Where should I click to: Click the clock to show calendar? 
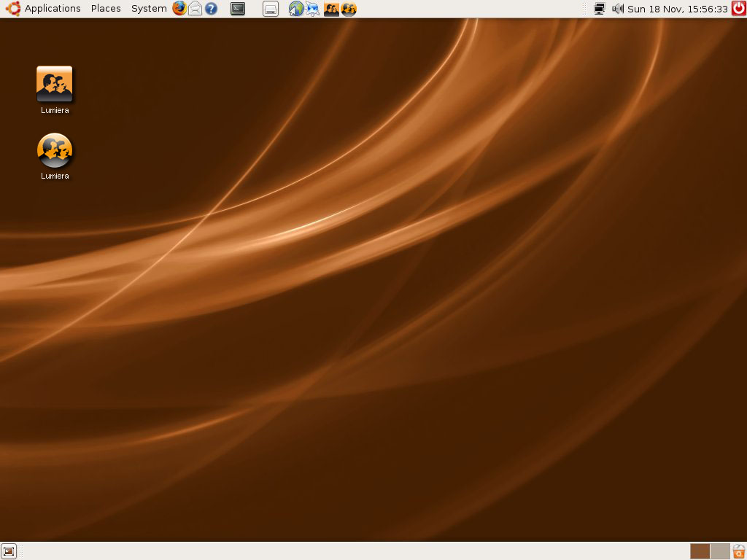[677, 9]
